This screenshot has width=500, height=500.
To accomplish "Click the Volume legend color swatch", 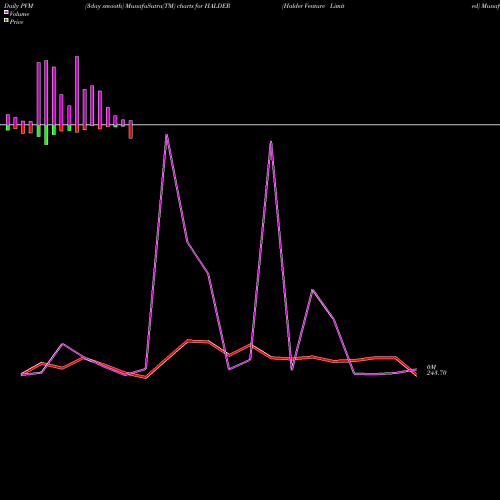I will [6, 12].
